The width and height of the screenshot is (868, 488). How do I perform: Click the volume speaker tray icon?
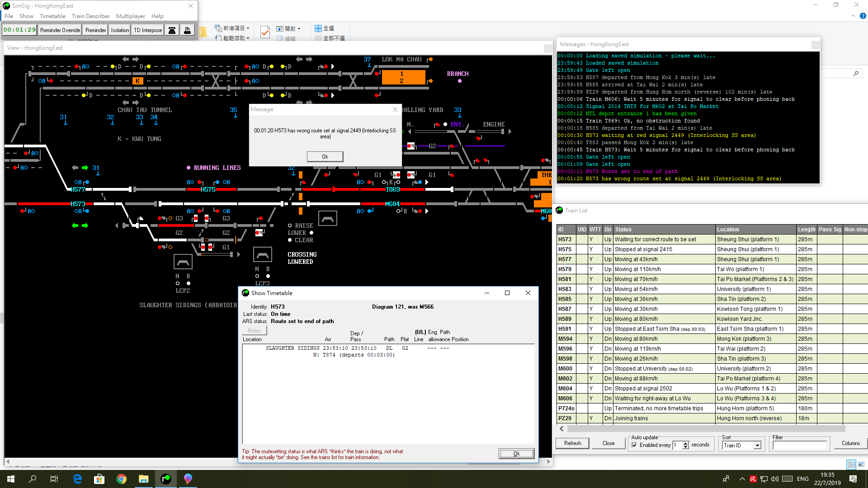point(775,479)
